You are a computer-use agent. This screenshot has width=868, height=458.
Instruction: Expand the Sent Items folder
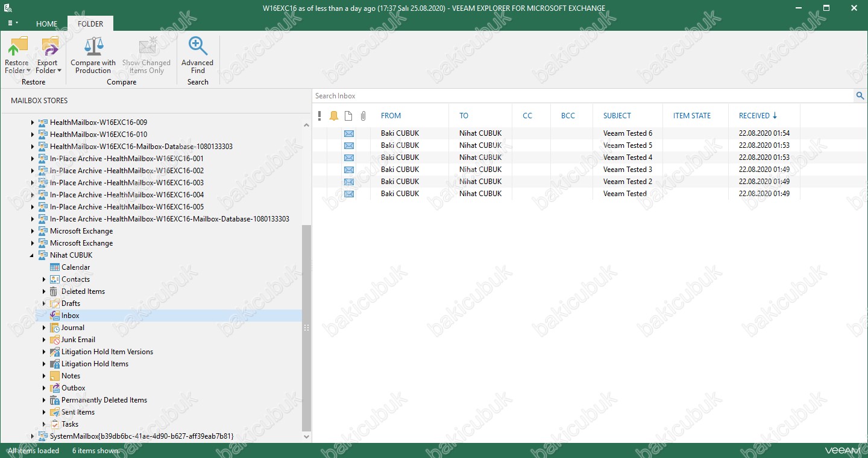(44, 412)
